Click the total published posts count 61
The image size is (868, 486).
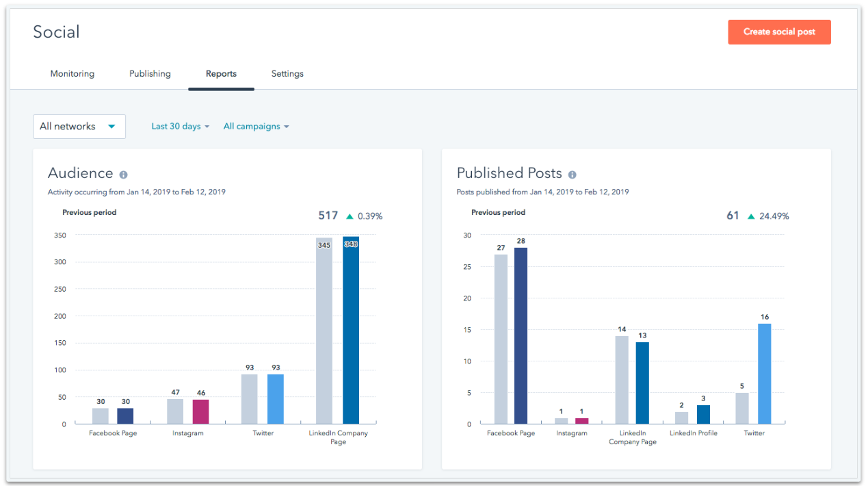tap(733, 215)
